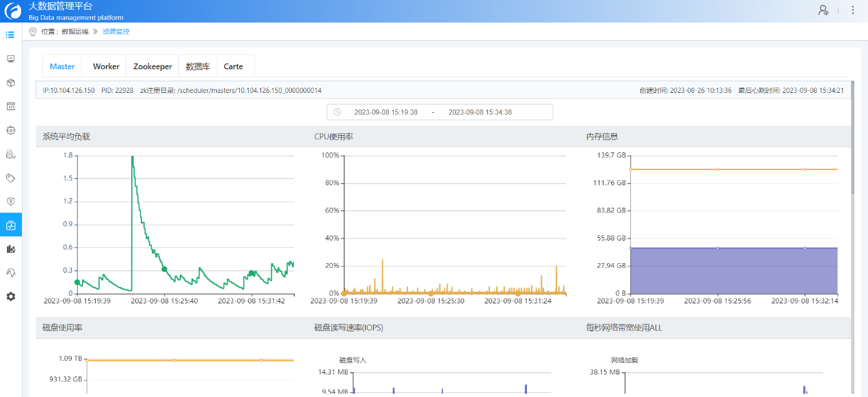Click the location pin breadcrumb icon
868x397 pixels.
tap(33, 31)
